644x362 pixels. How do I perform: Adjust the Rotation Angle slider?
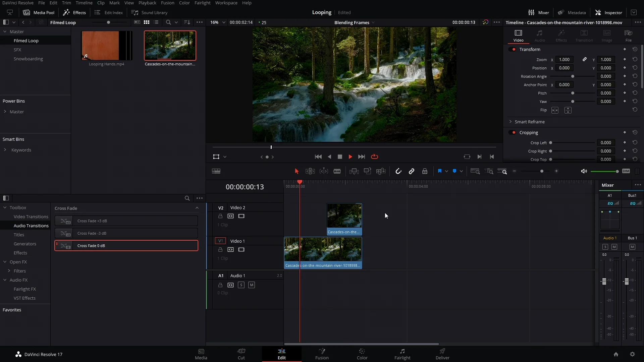click(x=573, y=76)
